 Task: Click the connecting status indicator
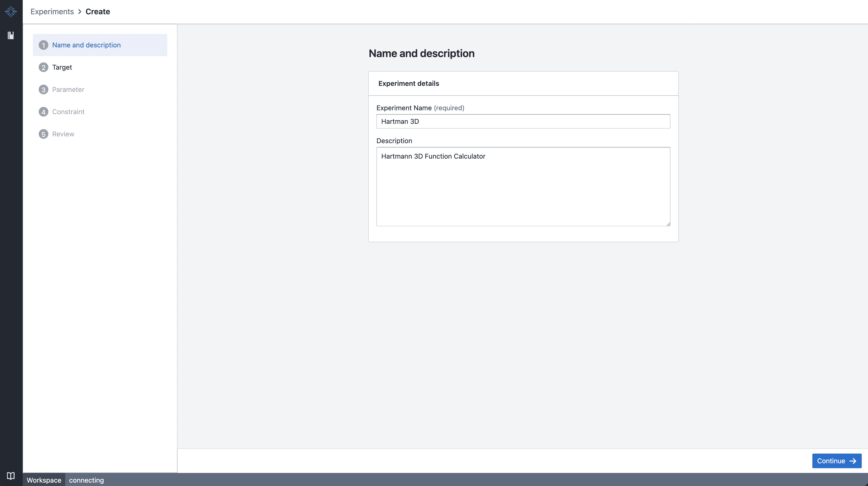(x=86, y=480)
